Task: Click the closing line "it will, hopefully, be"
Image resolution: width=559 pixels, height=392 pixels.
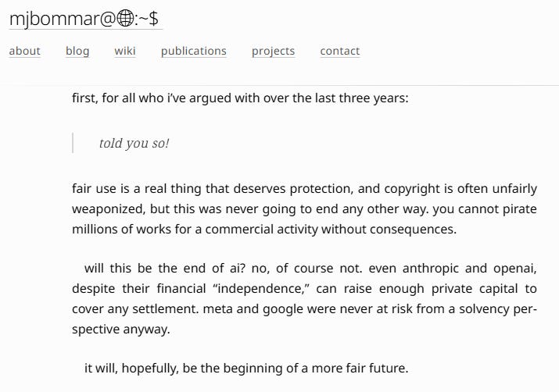Action: coord(246,368)
